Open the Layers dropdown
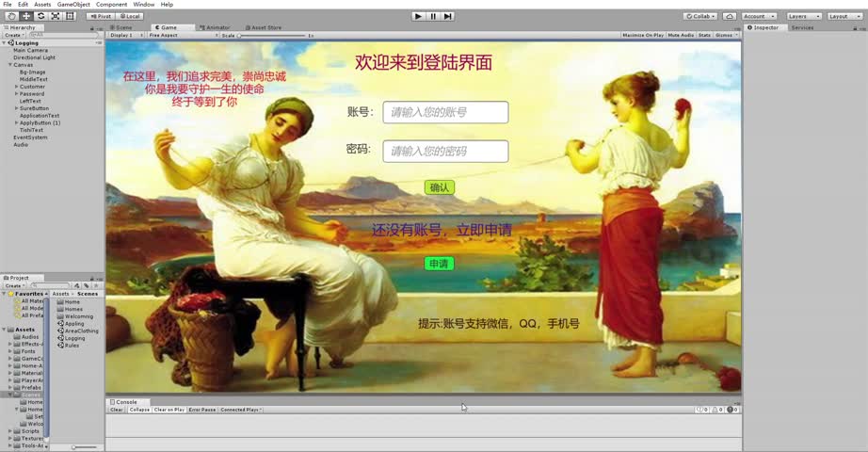 pyautogui.click(x=803, y=16)
